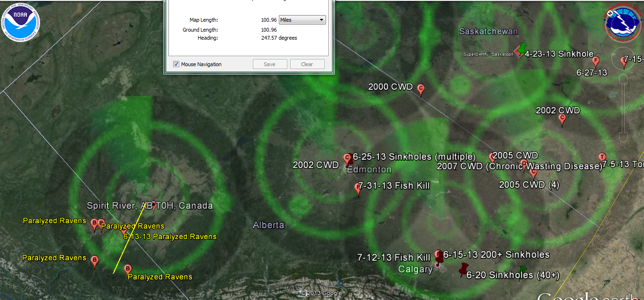Screen dimensions: 644x300
Task: Open the Miles unit dropdown
Action: [302, 20]
